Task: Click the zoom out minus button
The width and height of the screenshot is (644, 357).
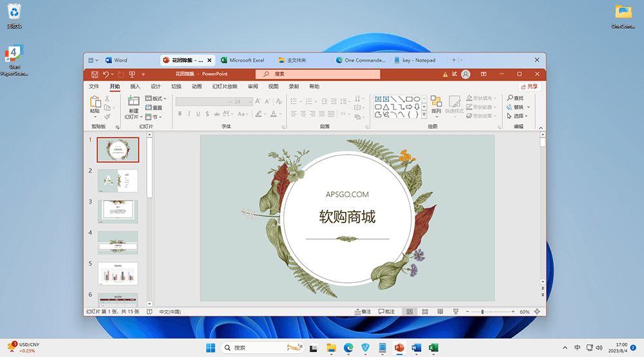Action: pos(468,312)
